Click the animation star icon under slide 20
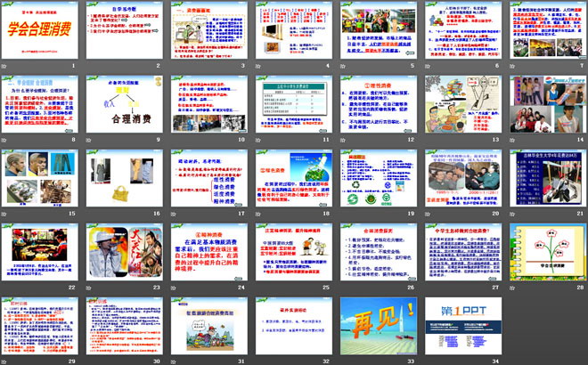The height and width of the screenshot is (365, 588). coord(428,214)
